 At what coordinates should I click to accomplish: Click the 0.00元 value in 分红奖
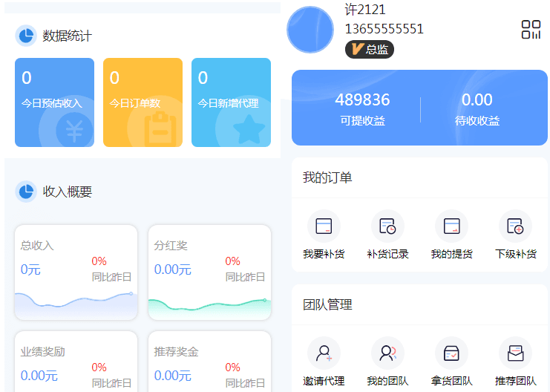[x=173, y=269]
